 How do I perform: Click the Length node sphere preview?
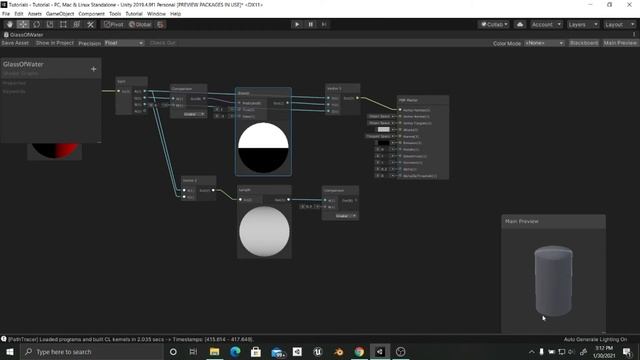pyautogui.click(x=264, y=231)
